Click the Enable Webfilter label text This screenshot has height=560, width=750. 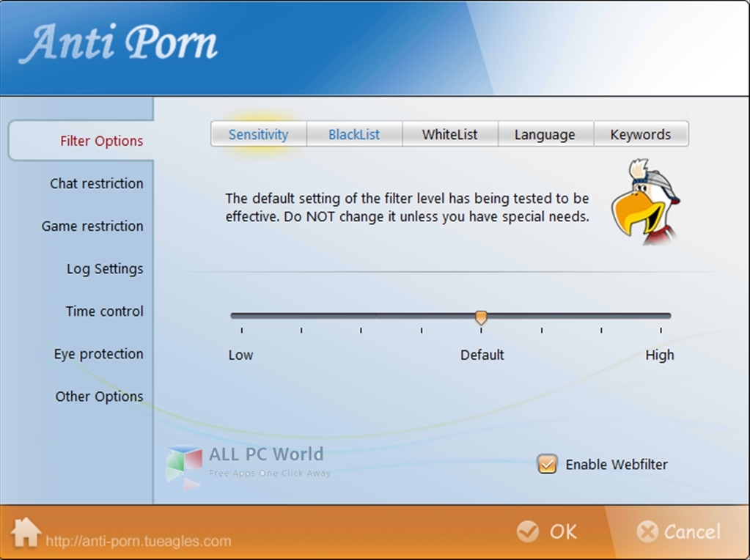pos(617,465)
